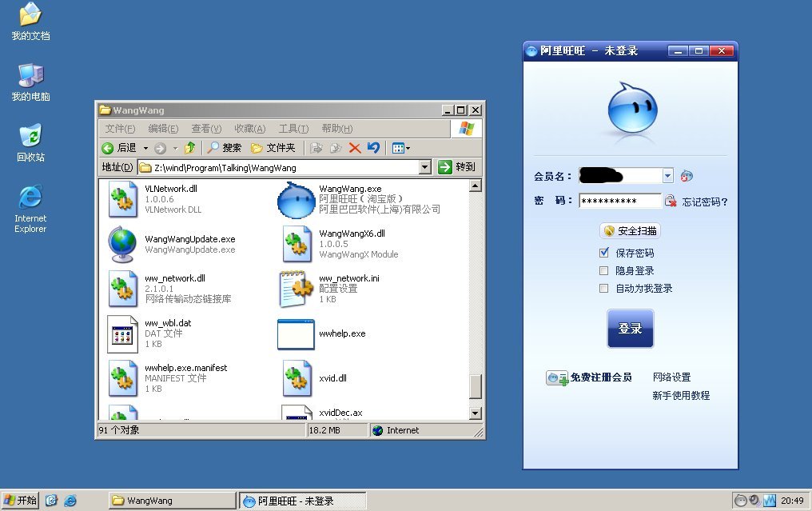Select the WangWangUpdate.exe globe icon

point(123,244)
